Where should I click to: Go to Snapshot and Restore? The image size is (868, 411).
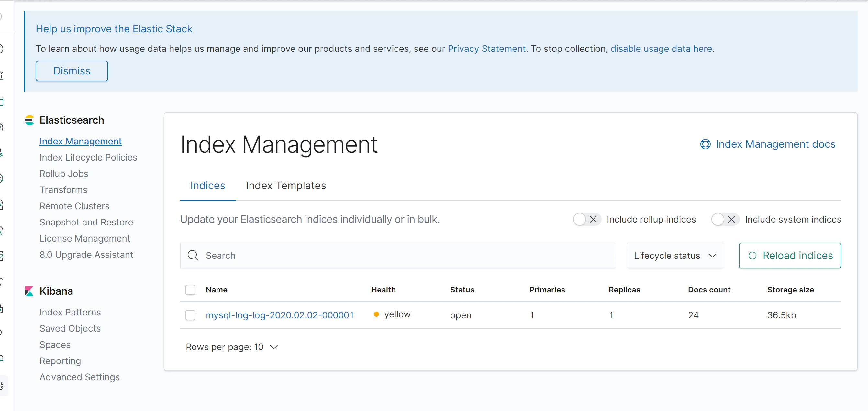[x=86, y=222]
